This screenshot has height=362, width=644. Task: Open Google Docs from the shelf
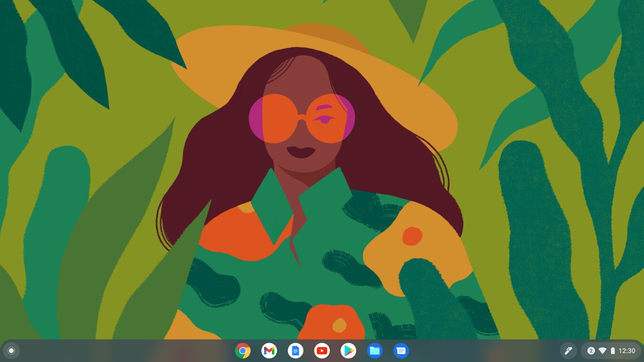pyautogui.click(x=296, y=351)
